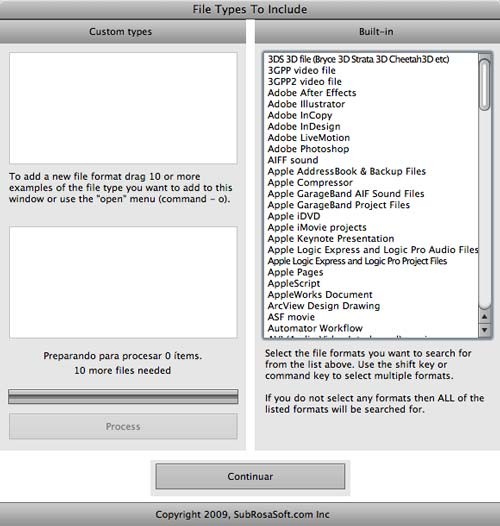Click the Custom types column header
Image resolution: width=500 pixels, height=526 pixels.
tap(123, 32)
